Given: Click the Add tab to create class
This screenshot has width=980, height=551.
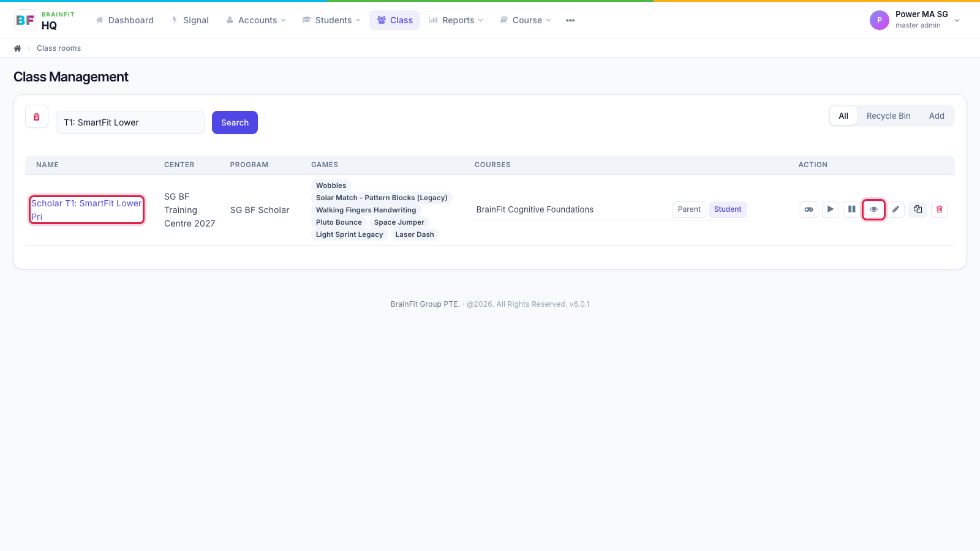Looking at the screenshot, I should 937,116.
